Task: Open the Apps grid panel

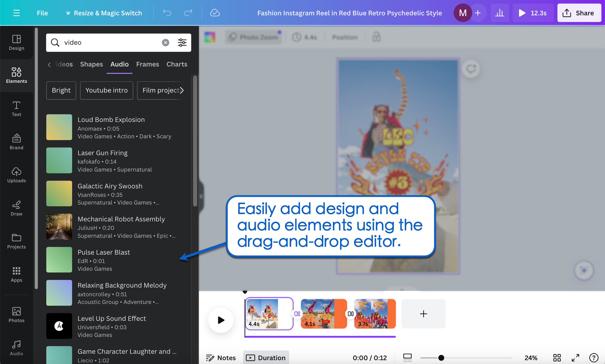Action: [x=16, y=274]
